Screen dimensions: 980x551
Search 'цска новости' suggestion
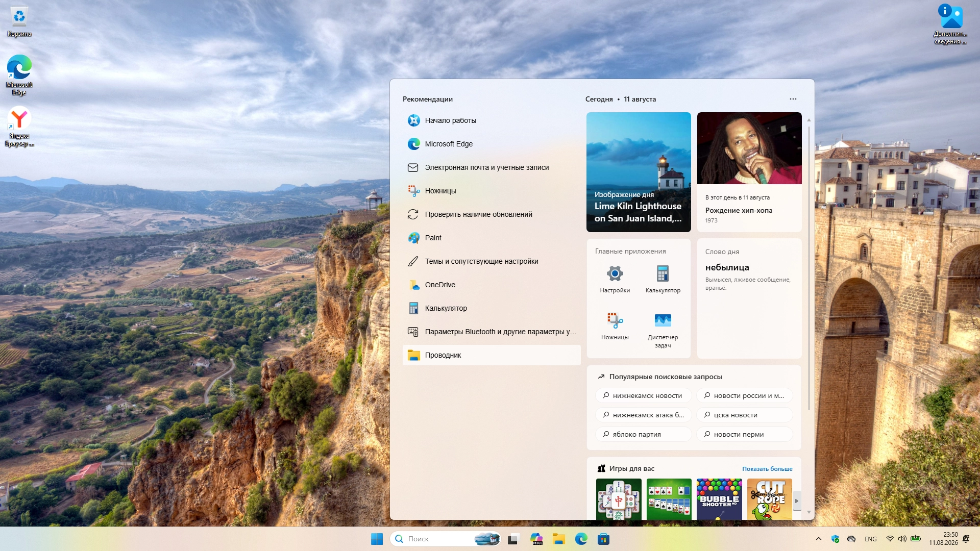click(x=744, y=415)
